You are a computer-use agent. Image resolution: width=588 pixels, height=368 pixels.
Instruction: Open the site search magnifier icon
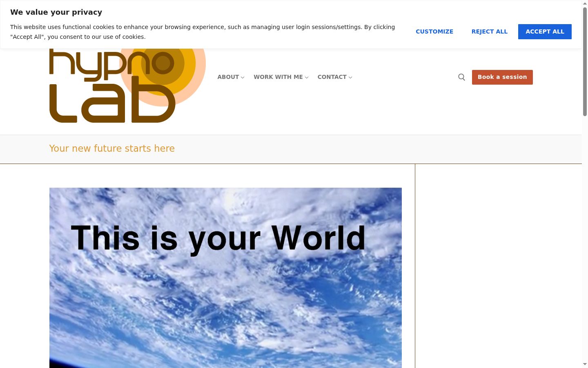[461, 77]
